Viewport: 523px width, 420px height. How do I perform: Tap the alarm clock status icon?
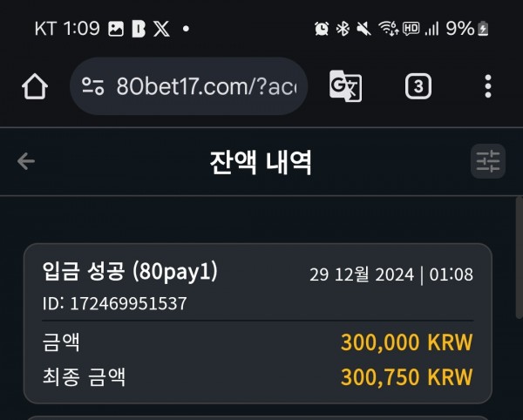tap(322, 29)
